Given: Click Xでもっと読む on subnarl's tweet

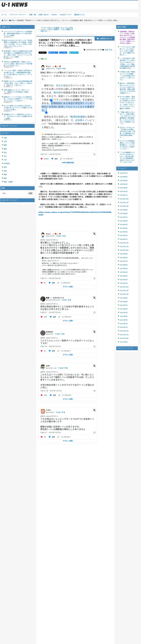Looking at the screenshot, I should coord(68,355).
